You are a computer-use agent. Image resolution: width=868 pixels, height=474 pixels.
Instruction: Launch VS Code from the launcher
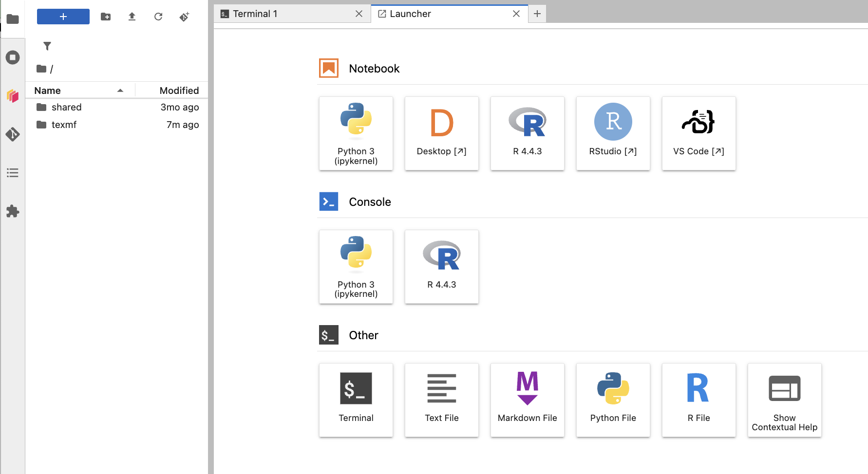click(x=699, y=133)
